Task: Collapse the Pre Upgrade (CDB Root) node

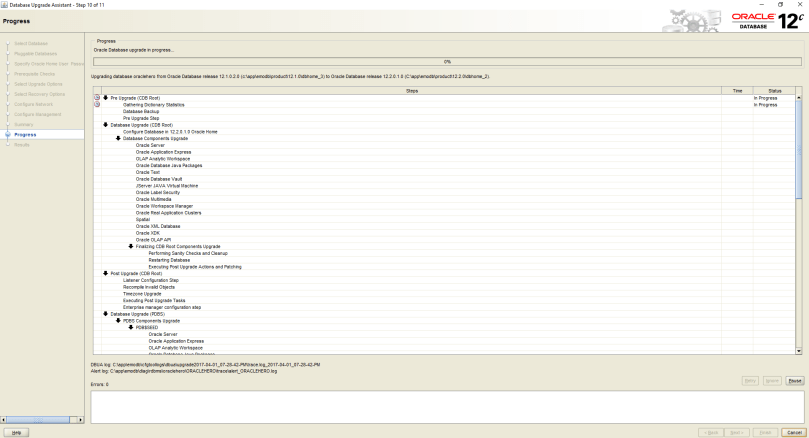Action: [x=106, y=98]
